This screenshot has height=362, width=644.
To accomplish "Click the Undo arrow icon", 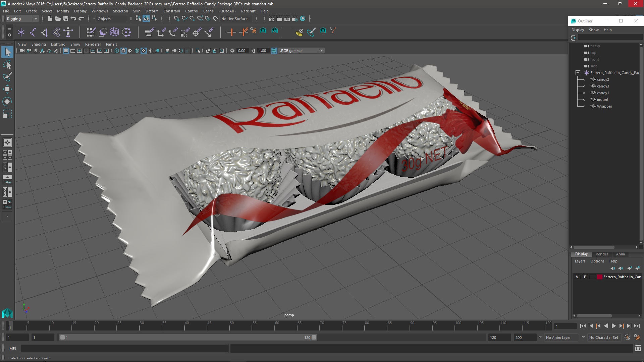I will (73, 19).
